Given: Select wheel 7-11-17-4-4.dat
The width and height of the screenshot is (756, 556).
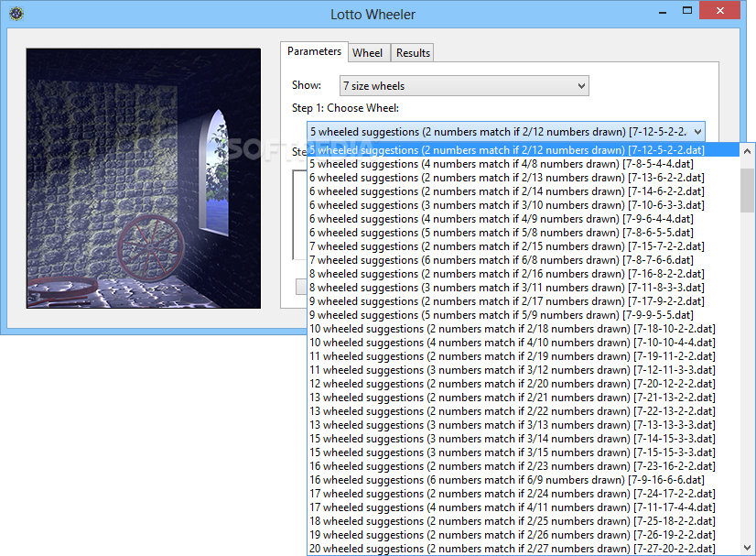Looking at the screenshot, I should (523, 507).
